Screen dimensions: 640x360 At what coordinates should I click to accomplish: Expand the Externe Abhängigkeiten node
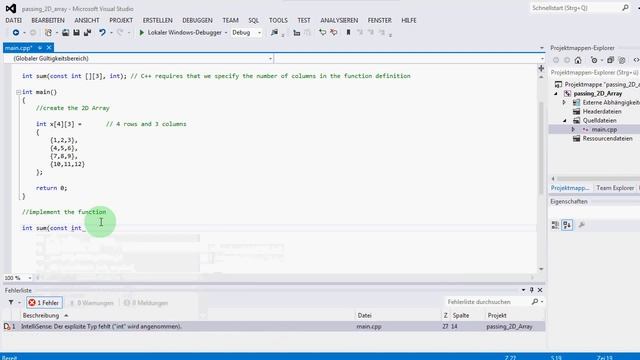point(564,102)
